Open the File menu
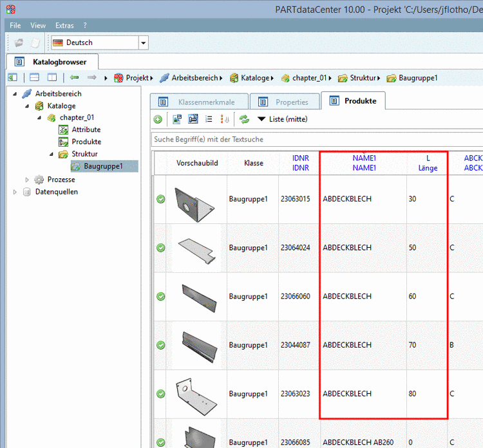Viewport: 483px width, 448px height. [15, 26]
